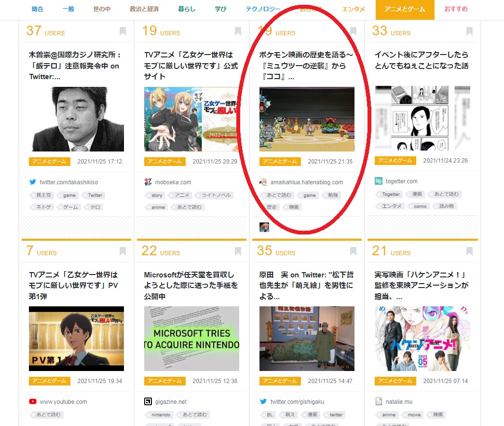Click the 22 USERS count
Image resolution: width=504 pixels, height=426 pixels.
pyautogui.click(x=161, y=251)
